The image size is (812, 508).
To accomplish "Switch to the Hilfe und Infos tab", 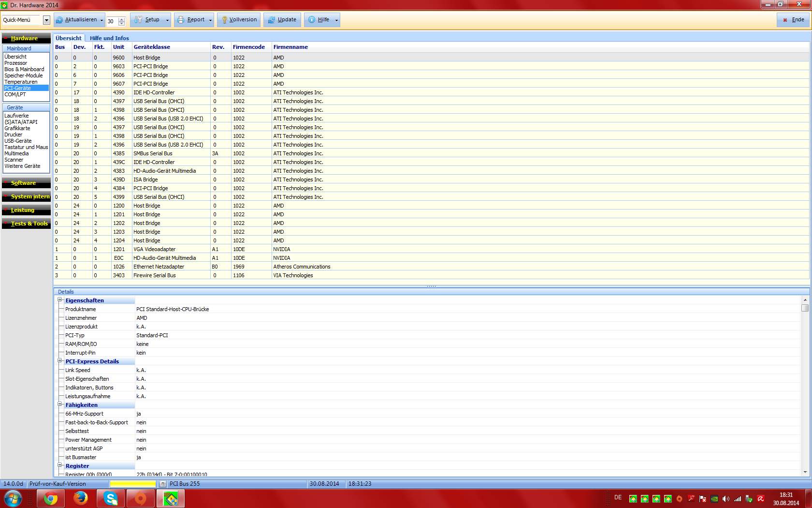I will click(x=109, y=38).
